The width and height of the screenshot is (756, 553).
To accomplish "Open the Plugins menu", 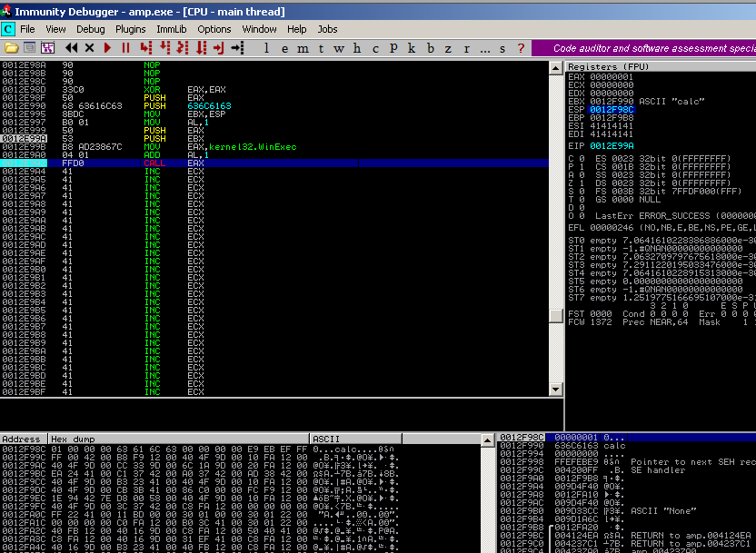I will click(x=131, y=29).
